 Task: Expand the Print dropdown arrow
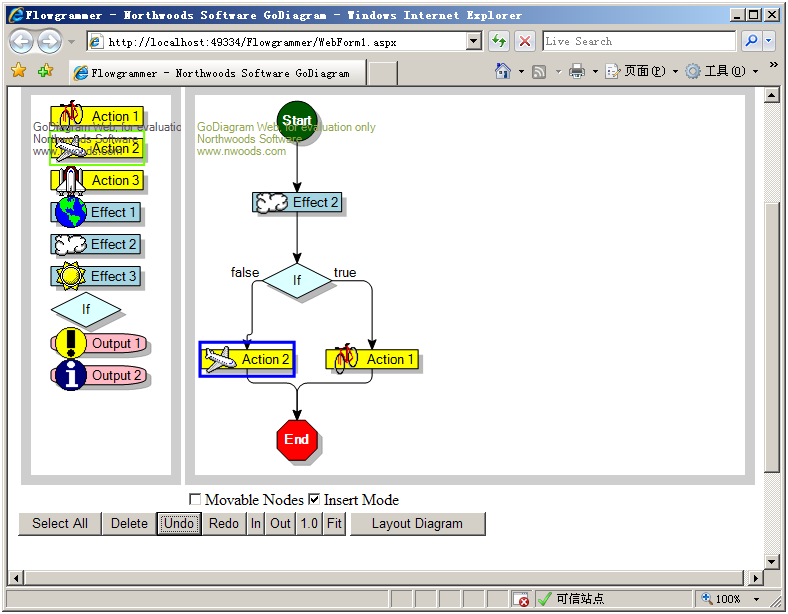click(x=595, y=72)
